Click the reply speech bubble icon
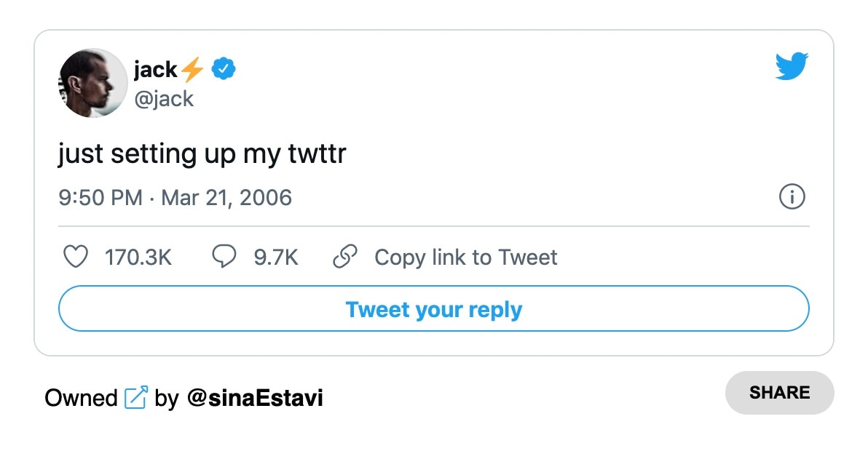 224,256
